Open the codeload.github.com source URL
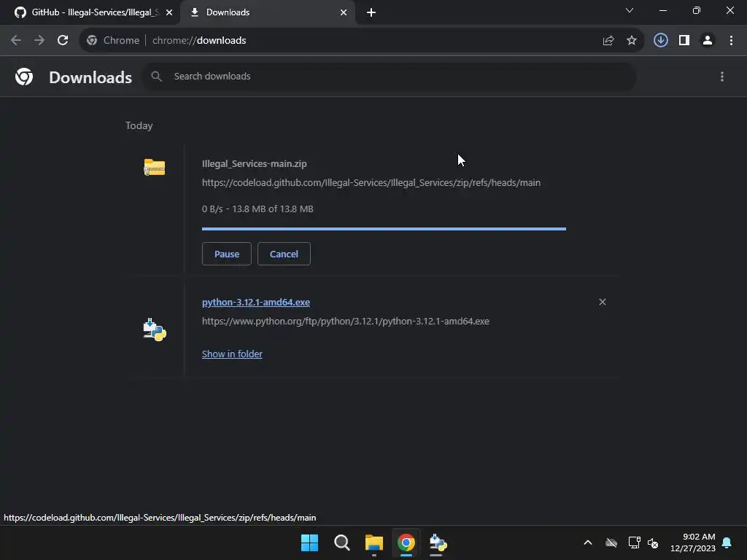 [371, 183]
